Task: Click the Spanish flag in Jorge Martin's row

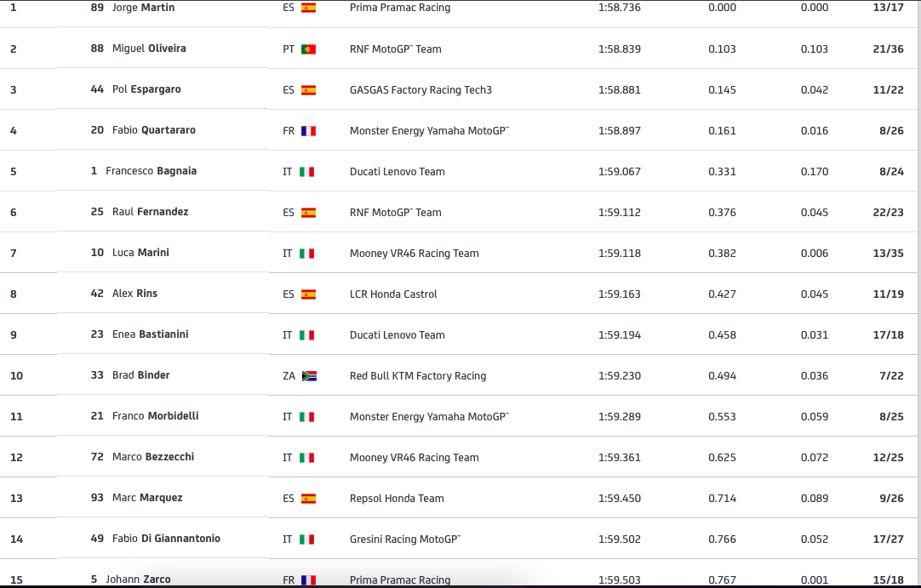Action: tap(308, 8)
